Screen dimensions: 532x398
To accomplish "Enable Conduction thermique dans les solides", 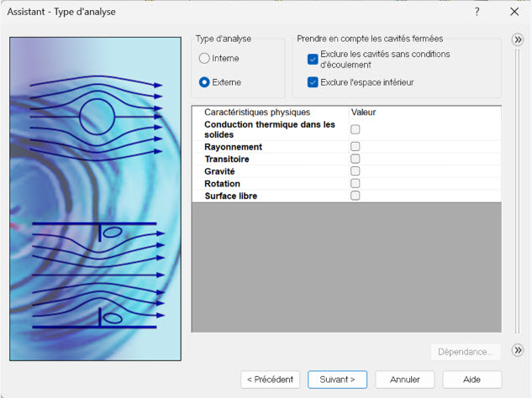I will tap(356, 129).
